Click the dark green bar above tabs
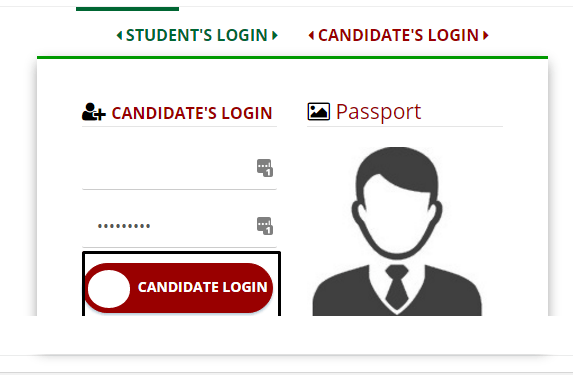 pyautogui.click(x=128, y=9)
